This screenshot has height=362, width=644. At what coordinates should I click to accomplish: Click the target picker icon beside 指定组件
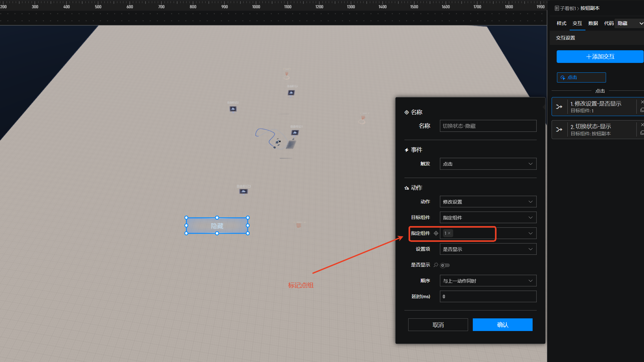[436, 233]
